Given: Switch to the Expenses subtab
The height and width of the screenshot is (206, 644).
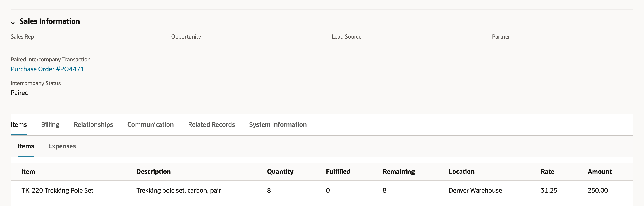Looking at the screenshot, I should click(x=62, y=146).
